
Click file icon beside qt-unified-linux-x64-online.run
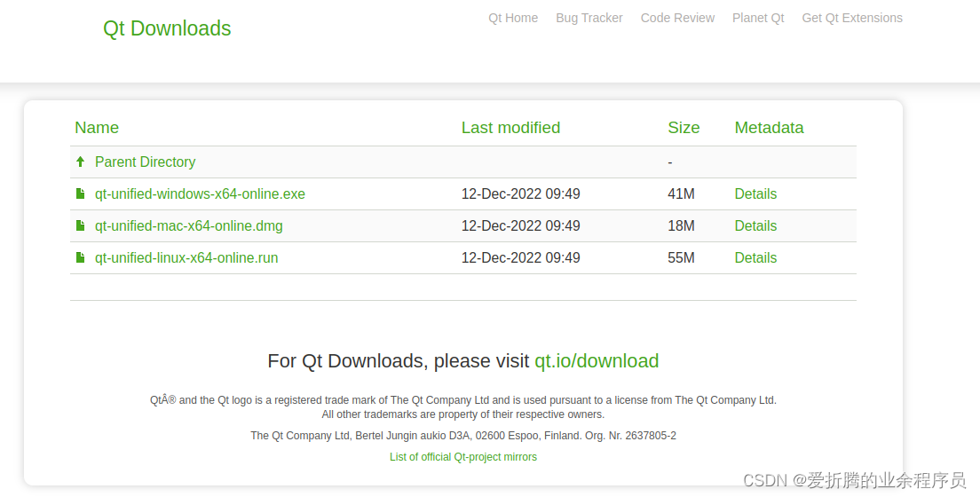[80, 257]
